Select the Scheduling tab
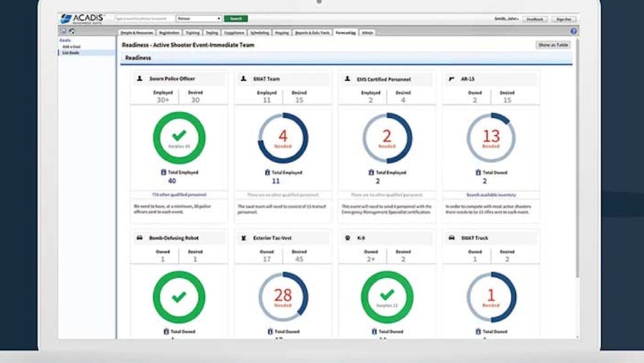This screenshot has height=363, width=644. tap(260, 32)
